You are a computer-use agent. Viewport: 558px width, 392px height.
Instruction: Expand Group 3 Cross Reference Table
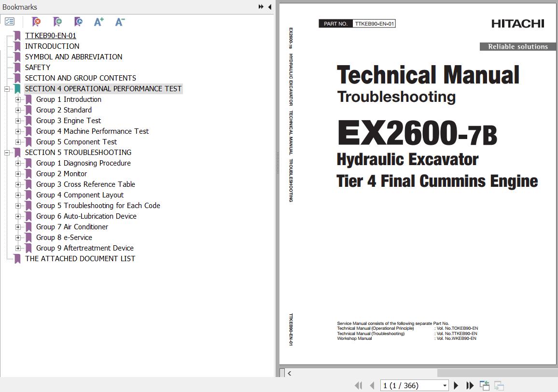pyautogui.click(x=18, y=185)
